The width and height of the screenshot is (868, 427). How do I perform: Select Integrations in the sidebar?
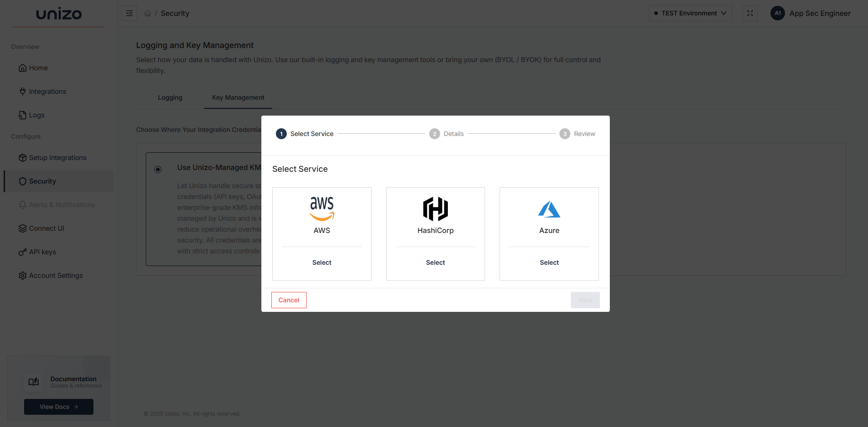(47, 91)
